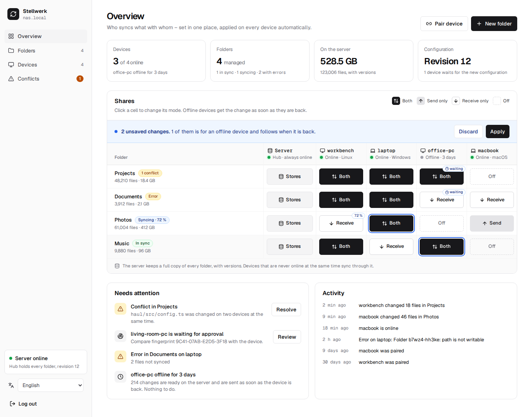Click 'Revision 12' in the Configuration card

point(447,61)
